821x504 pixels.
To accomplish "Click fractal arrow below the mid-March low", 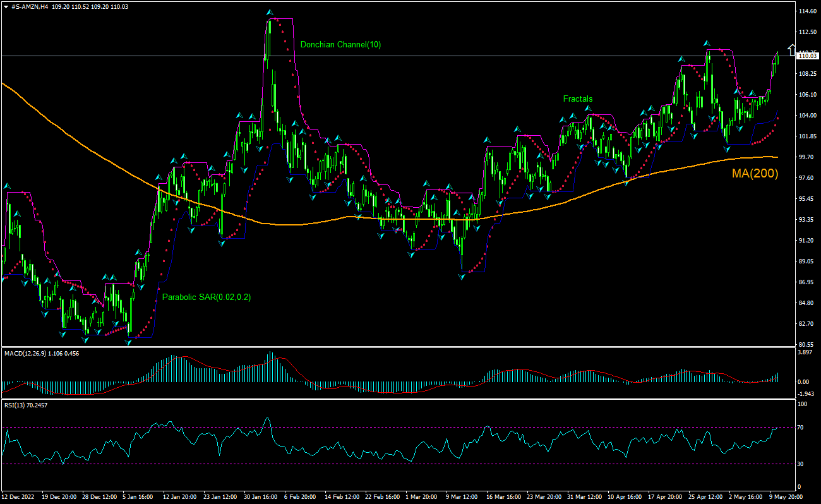I will pyautogui.click(x=462, y=278).
